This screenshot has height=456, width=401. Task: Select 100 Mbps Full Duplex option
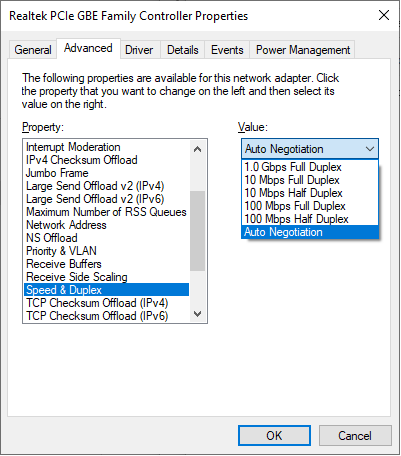tap(310, 206)
